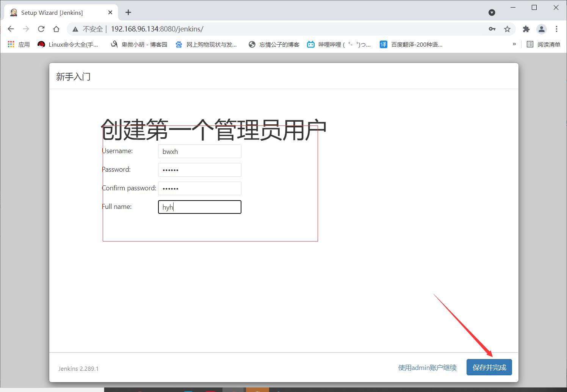Select the Setup Wizard [Jenkins] tab
The width and height of the screenshot is (567, 392).
pos(61,13)
